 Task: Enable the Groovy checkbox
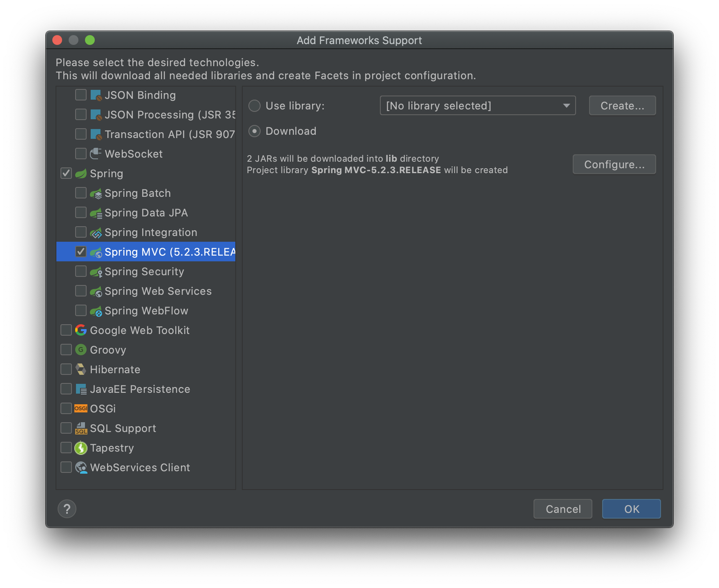pyautogui.click(x=66, y=350)
